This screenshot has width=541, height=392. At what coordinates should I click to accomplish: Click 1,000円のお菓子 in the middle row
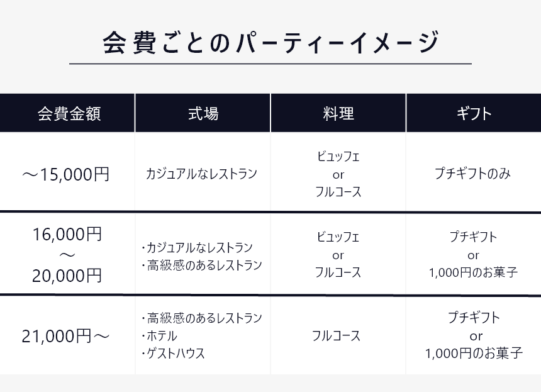tap(473, 272)
